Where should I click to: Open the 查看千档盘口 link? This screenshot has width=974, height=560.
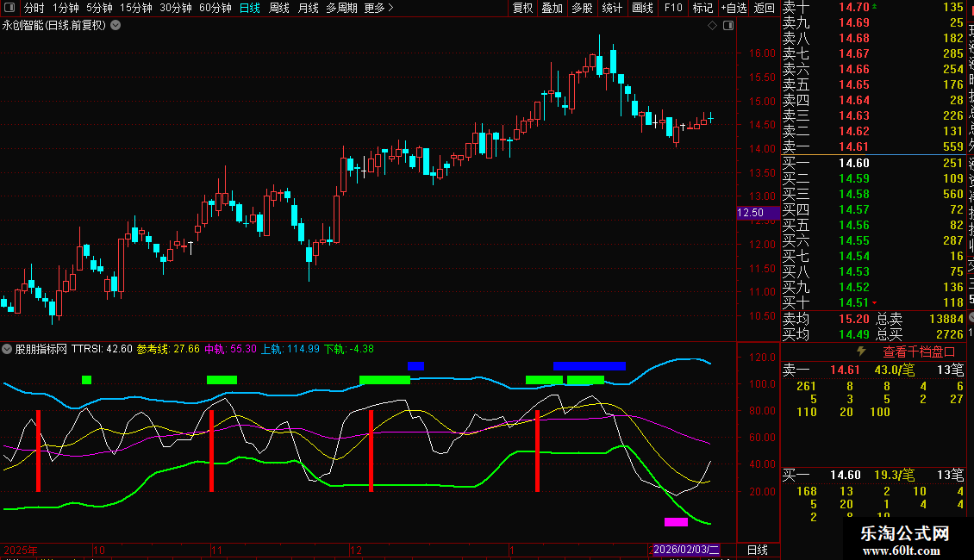919,352
